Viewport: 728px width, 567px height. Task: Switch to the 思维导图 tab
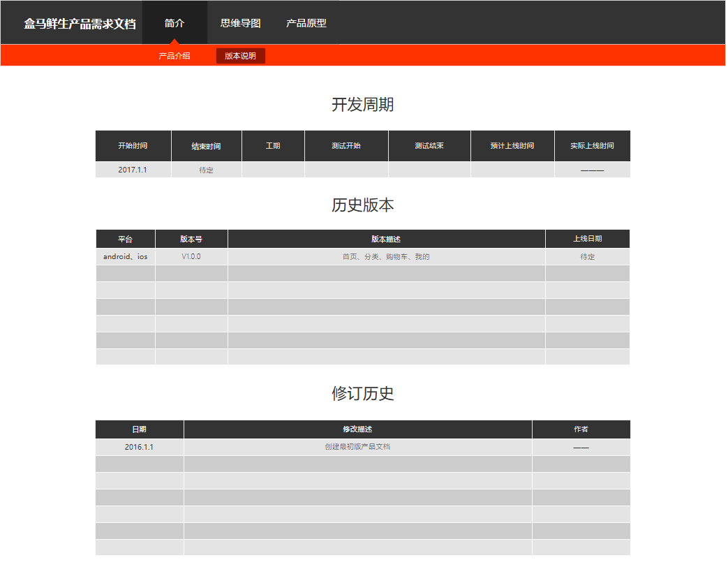coord(240,23)
